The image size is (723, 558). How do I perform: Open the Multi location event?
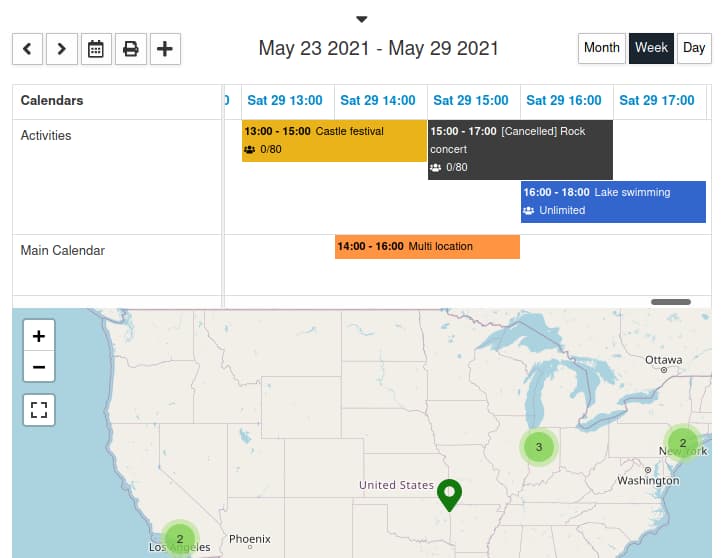427,246
